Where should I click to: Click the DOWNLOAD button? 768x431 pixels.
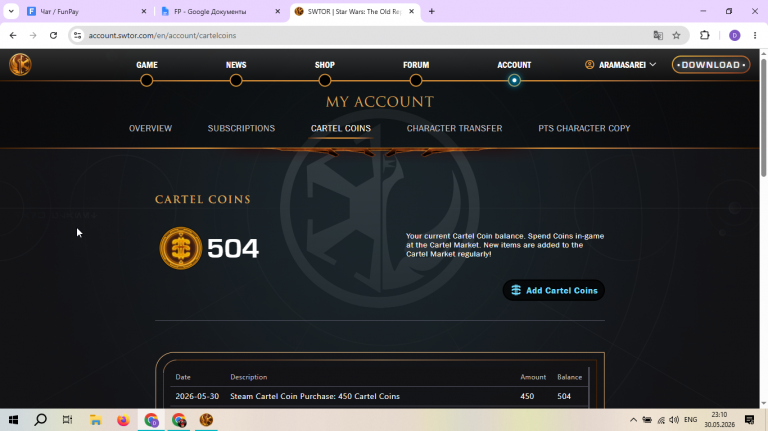[711, 65]
